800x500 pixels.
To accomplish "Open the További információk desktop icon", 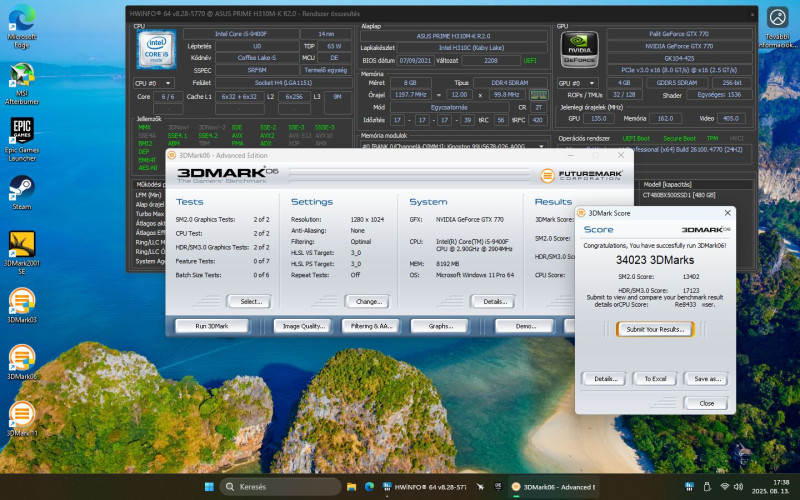I will click(x=778, y=26).
